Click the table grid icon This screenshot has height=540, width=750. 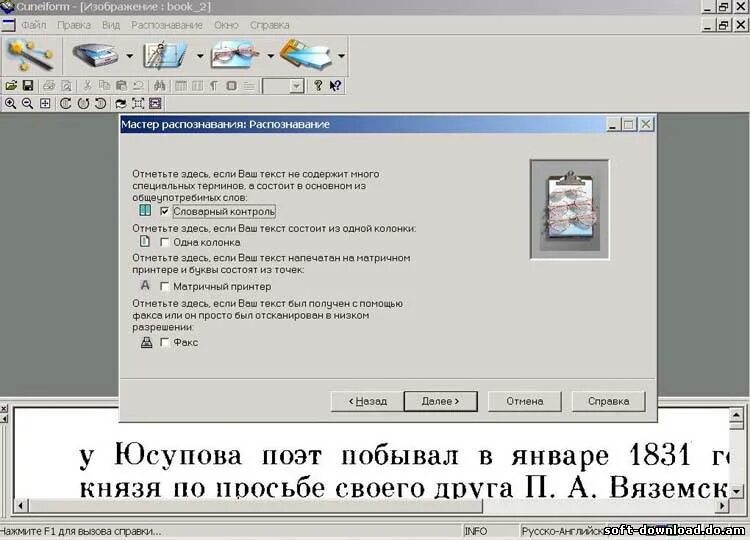coord(181,86)
